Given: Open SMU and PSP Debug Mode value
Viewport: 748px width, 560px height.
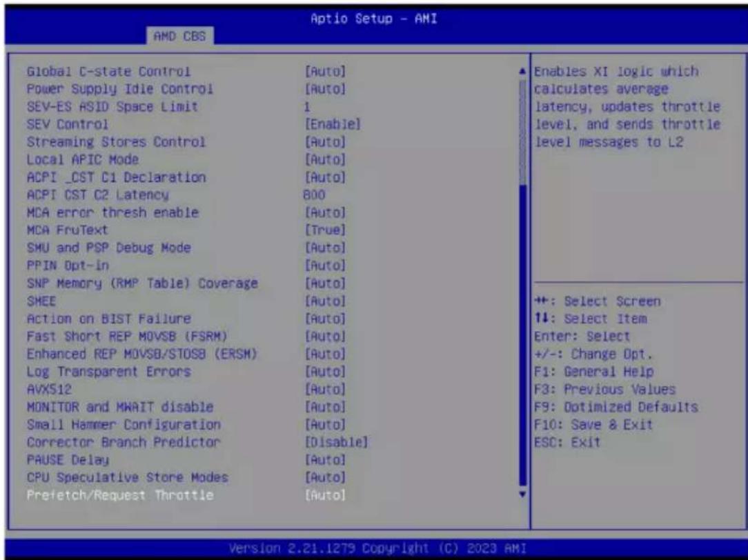Looking at the screenshot, I should (x=325, y=248).
